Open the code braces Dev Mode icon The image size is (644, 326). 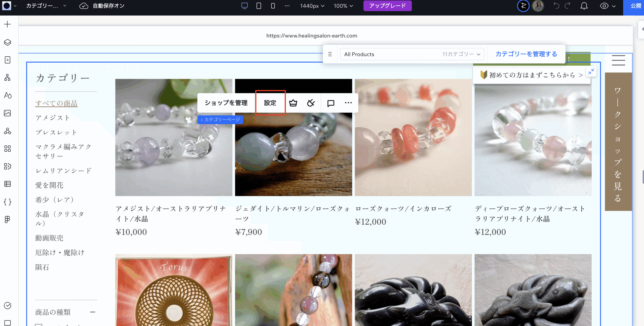click(8, 202)
